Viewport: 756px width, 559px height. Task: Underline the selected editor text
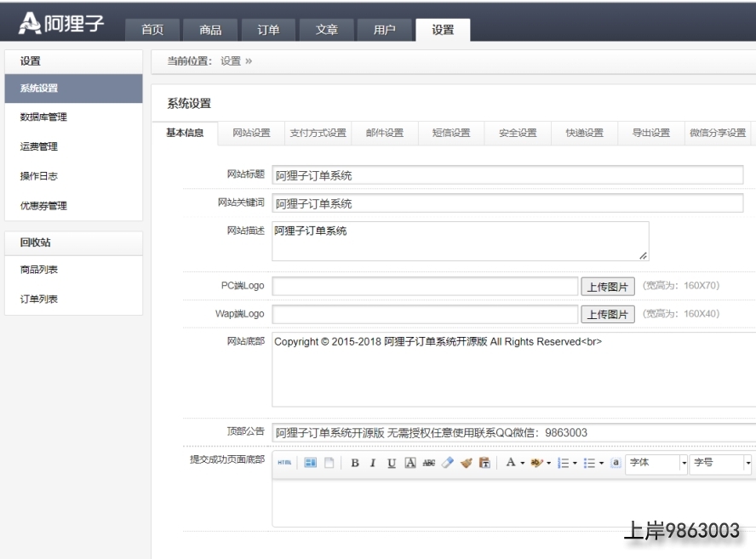coord(392,463)
